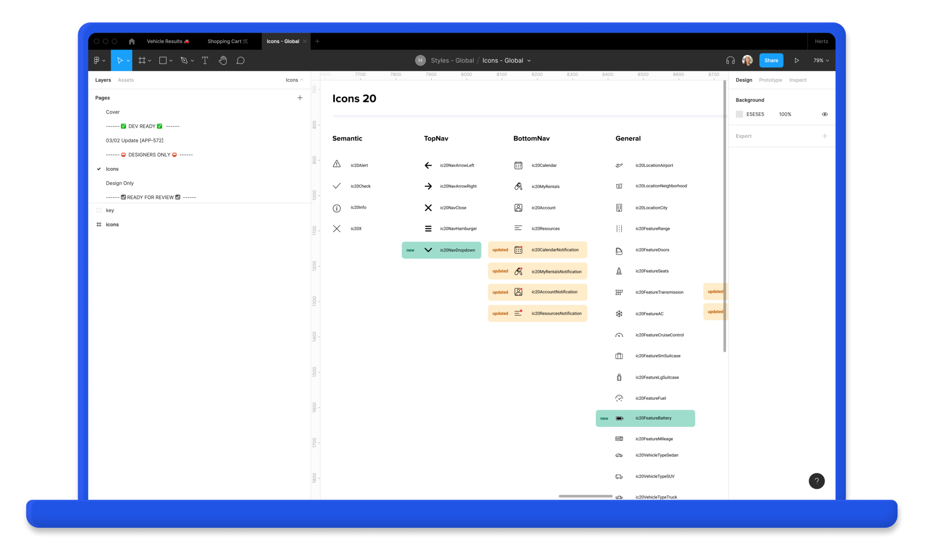Open the Assets tab
926x560 pixels.
(x=126, y=80)
